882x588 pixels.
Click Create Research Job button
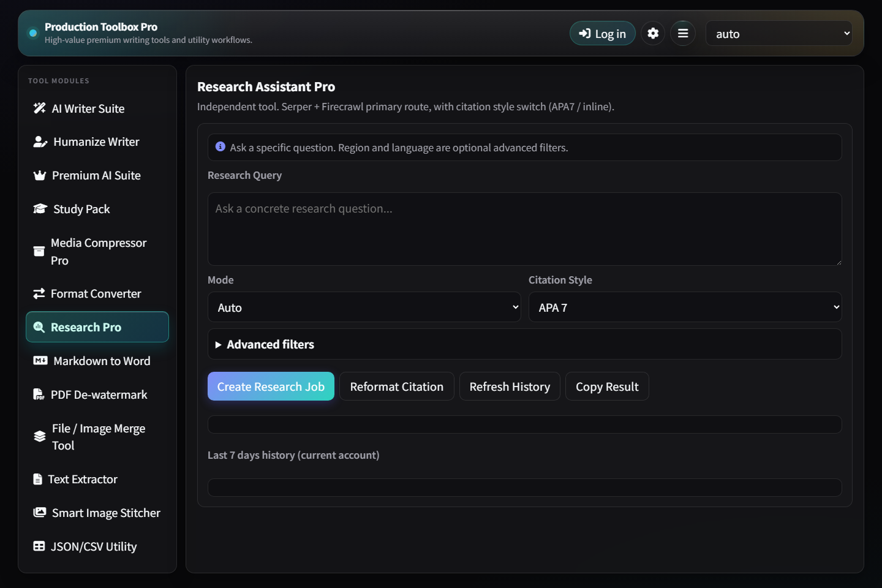[271, 386]
